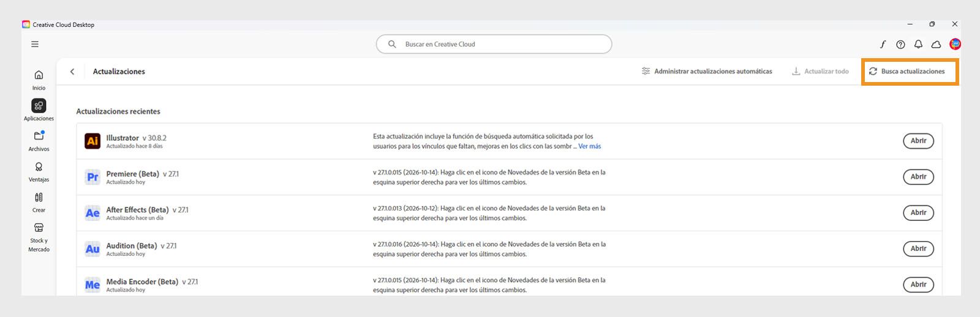
Task: Open Premiere (Beta) with Abrir button
Action: pos(918,177)
